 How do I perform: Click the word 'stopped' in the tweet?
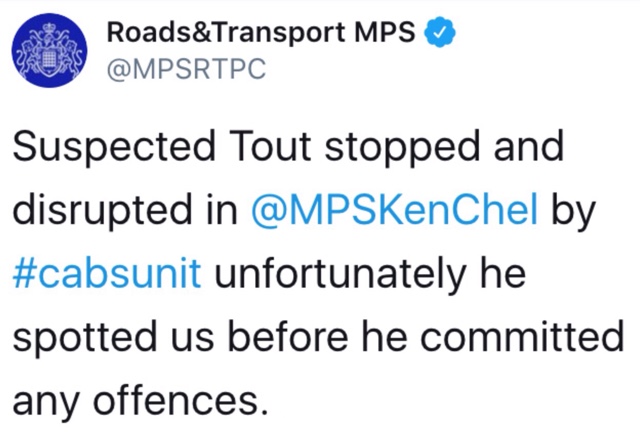[402, 149]
